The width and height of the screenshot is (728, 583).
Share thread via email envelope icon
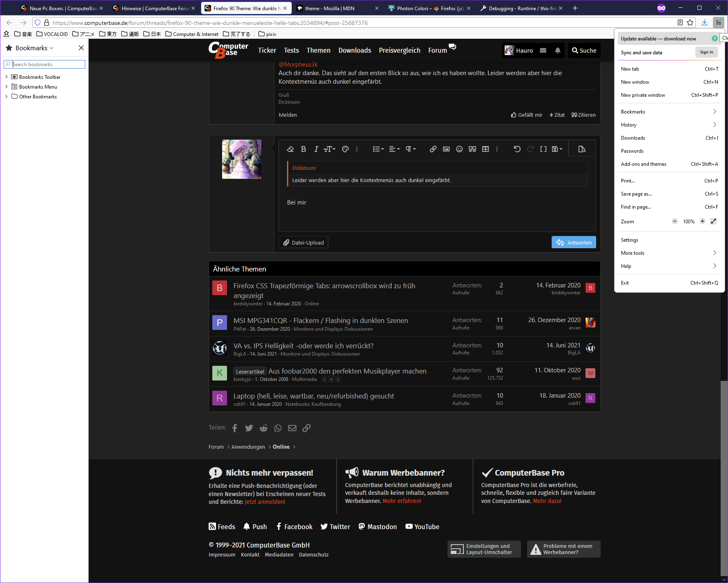[x=292, y=428]
